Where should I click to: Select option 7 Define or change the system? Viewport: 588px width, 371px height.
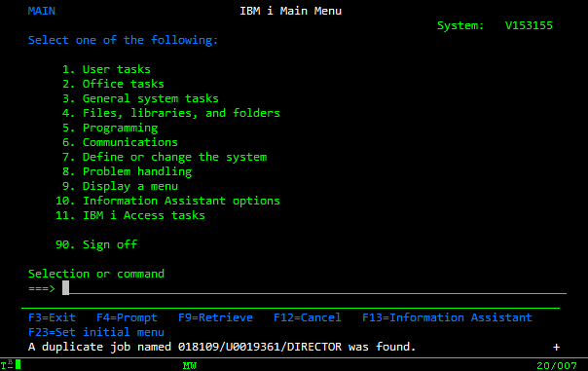tap(165, 157)
